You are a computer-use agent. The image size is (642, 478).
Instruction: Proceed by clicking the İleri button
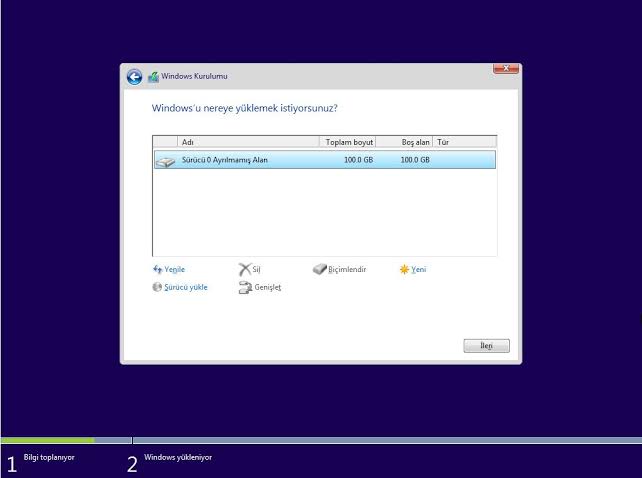(x=486, y=346)
